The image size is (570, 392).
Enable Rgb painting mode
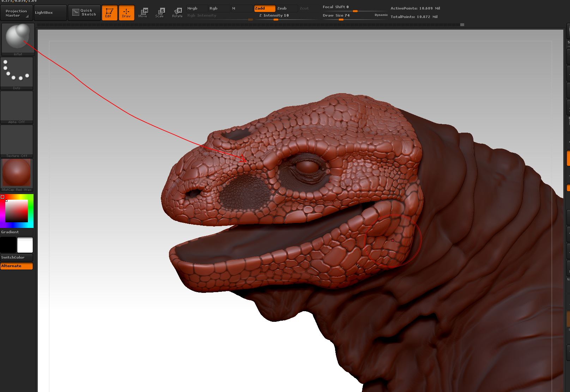219,8
